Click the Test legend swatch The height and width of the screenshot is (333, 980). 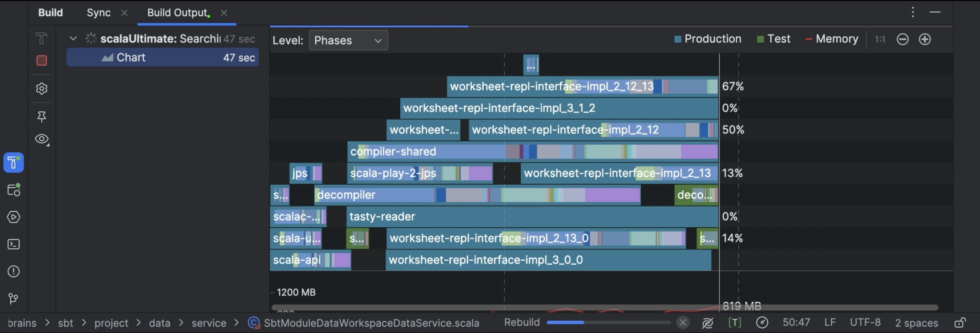coord(760,39)
